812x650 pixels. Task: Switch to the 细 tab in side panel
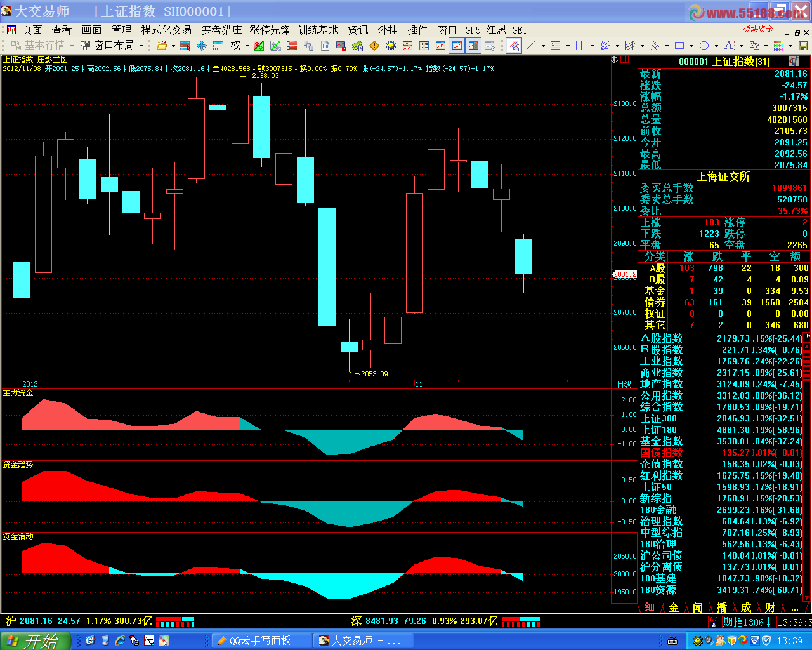click(x=650, y=607)
